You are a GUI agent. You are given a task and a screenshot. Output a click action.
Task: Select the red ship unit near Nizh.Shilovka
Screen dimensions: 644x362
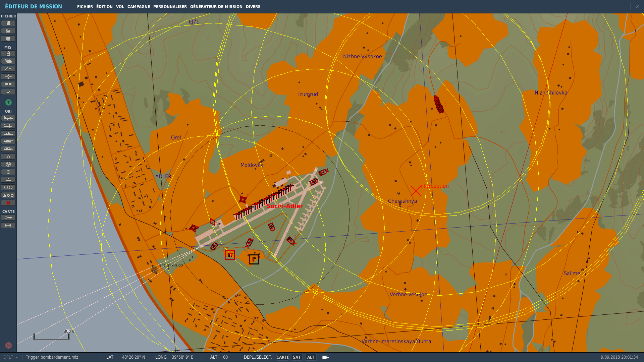[439, 104]
